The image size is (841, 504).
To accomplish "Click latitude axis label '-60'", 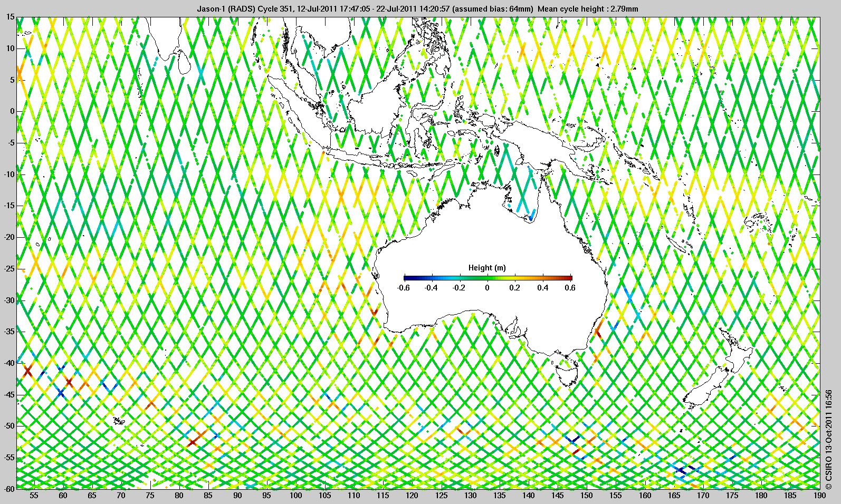I will click(9, 488).
